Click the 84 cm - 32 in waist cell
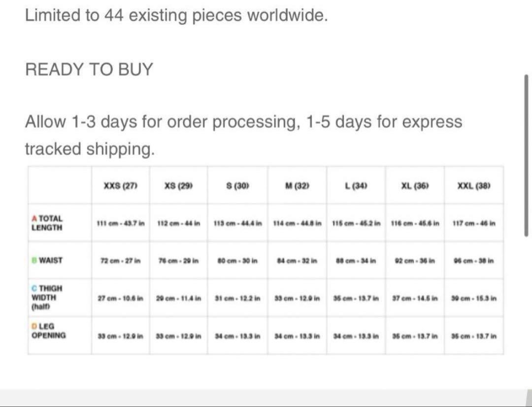532x407 pixels. (298, 261)
